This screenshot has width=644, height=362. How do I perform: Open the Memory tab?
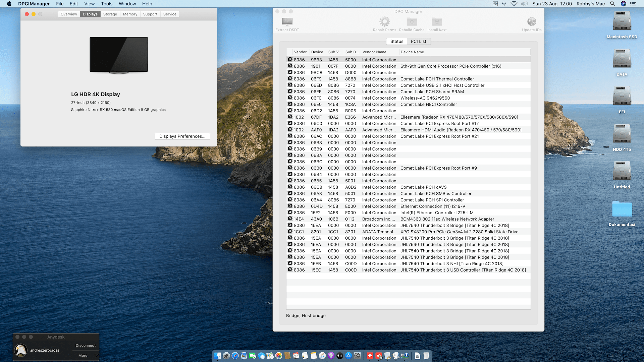pos(130,14)
